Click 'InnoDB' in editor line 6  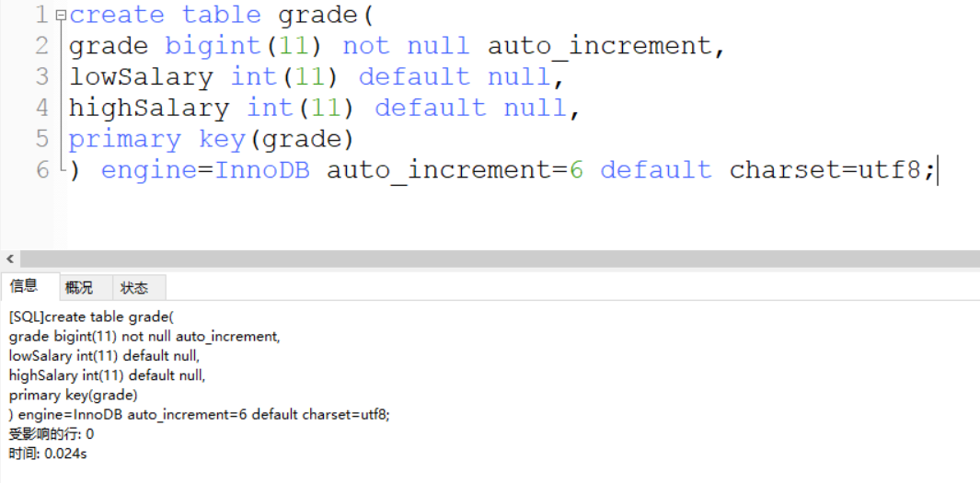(x=262, y=170)
